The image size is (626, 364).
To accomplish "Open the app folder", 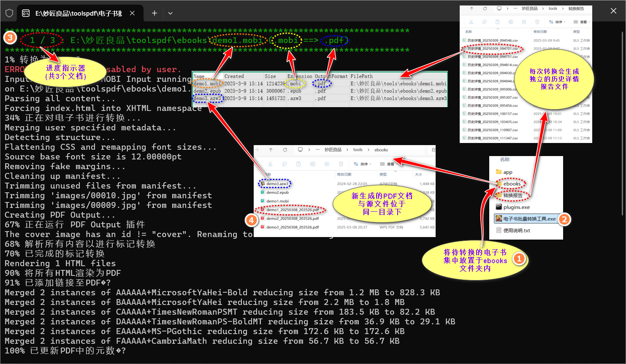I will [x=508, y=172].
